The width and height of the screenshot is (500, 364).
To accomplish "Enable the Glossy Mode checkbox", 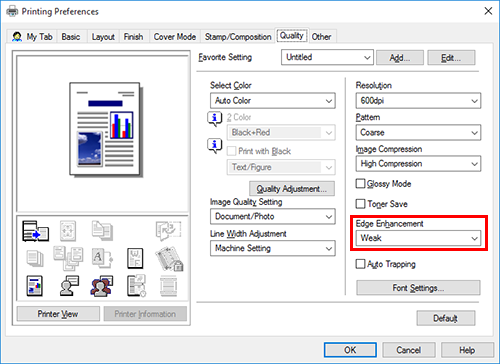I will click(x=360, y=184).
